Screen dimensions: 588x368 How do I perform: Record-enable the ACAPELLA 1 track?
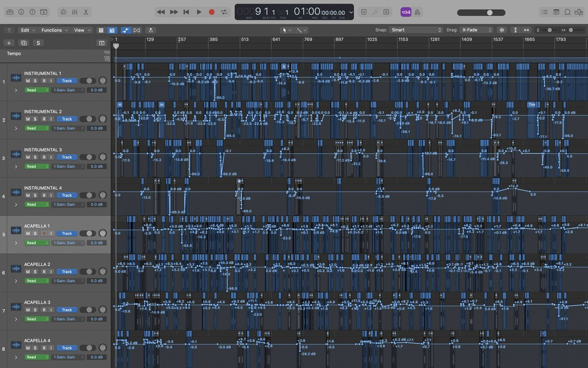[x=44, y=234]
